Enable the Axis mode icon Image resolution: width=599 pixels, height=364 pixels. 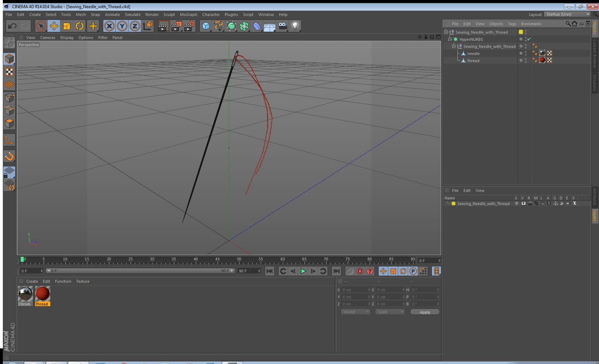pyautogui.click(x=9, y=140)
